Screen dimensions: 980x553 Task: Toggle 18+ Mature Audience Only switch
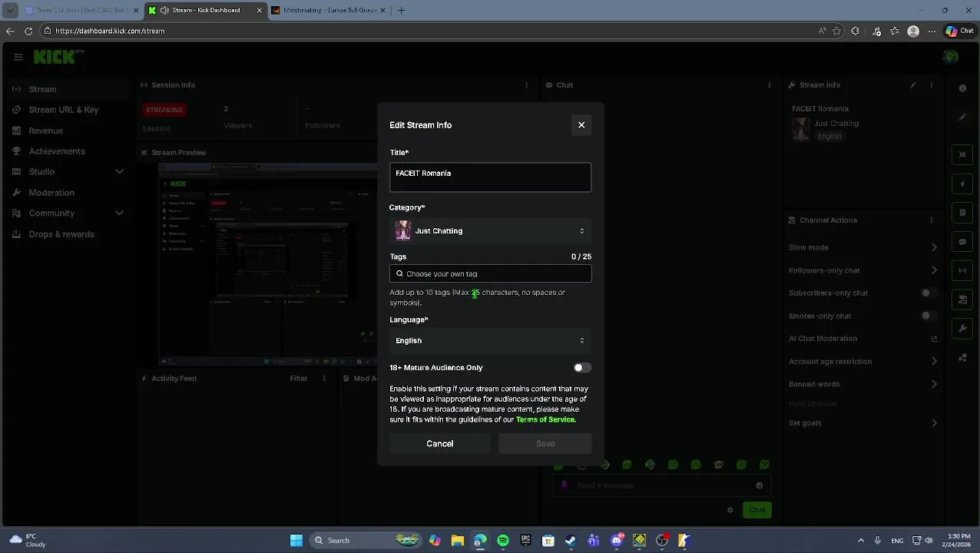tap(582, 368)
